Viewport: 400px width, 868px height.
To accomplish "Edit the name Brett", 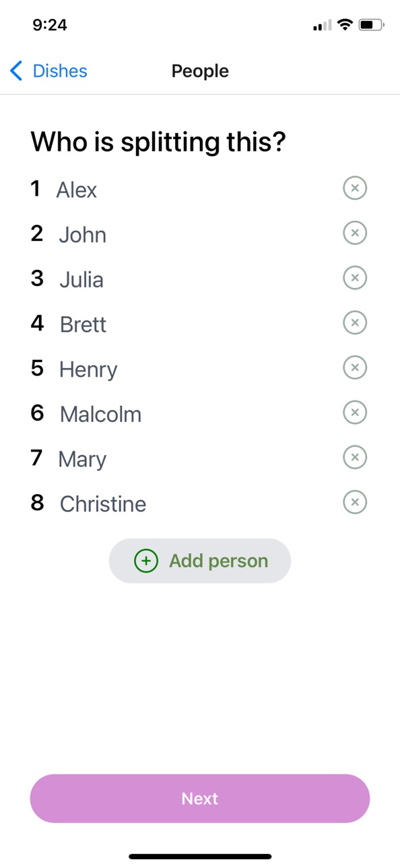I will tap(83, 324).
